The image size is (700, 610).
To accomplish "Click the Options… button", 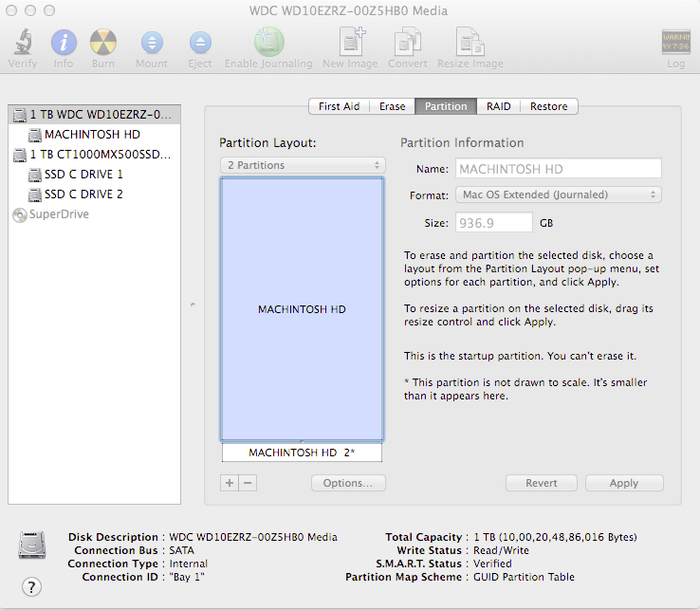I will click(348, 483).
